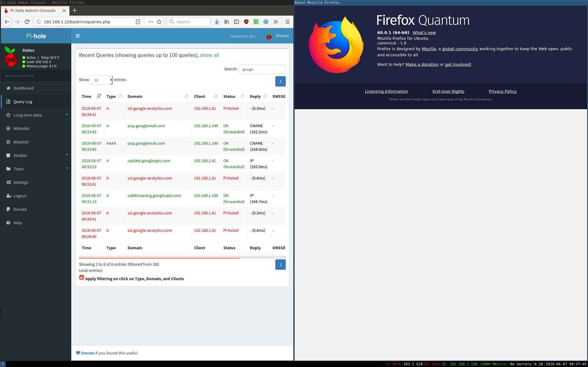Expand the Long term data menu
588x367 pixels.
(27, 115)
